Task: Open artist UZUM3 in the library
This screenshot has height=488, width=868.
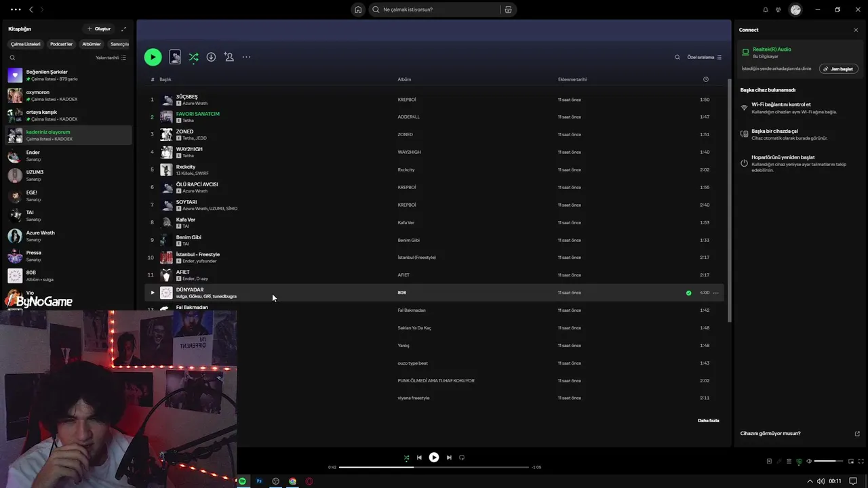Action: tap(68, 176)
